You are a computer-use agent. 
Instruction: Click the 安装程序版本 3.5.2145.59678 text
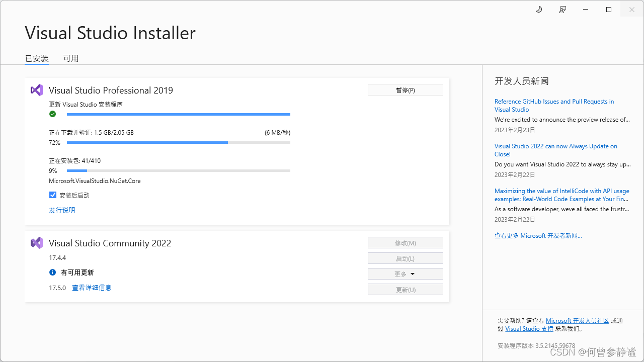(536, 346)
